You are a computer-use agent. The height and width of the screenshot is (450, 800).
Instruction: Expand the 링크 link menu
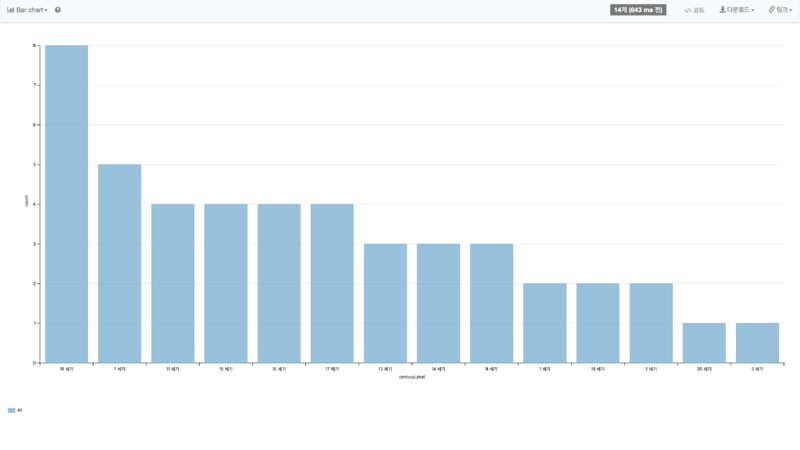coord(781,9)
